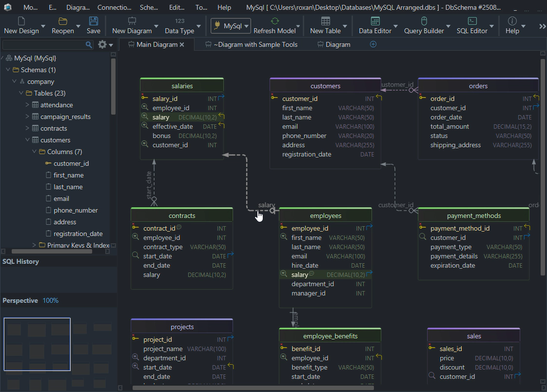Screen dimensions: 547x392
Task: Click the DbSchema application icon
Action: pos(8,7)
